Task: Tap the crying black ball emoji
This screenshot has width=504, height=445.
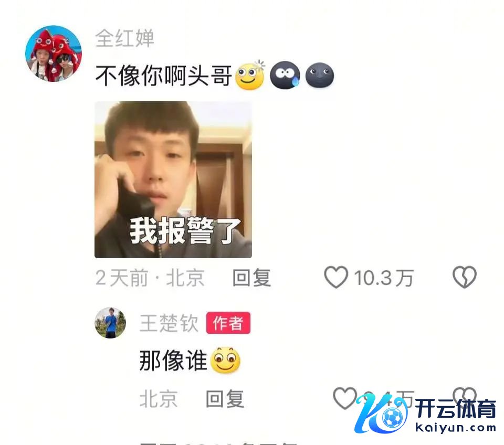Action: [285, 75]
